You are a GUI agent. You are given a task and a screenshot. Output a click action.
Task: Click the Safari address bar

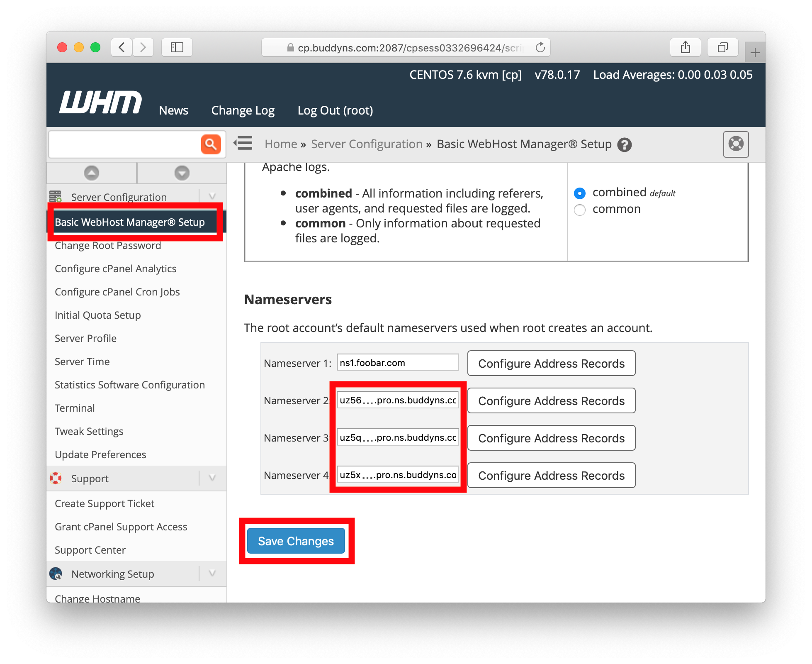click(x=406, y=47)
